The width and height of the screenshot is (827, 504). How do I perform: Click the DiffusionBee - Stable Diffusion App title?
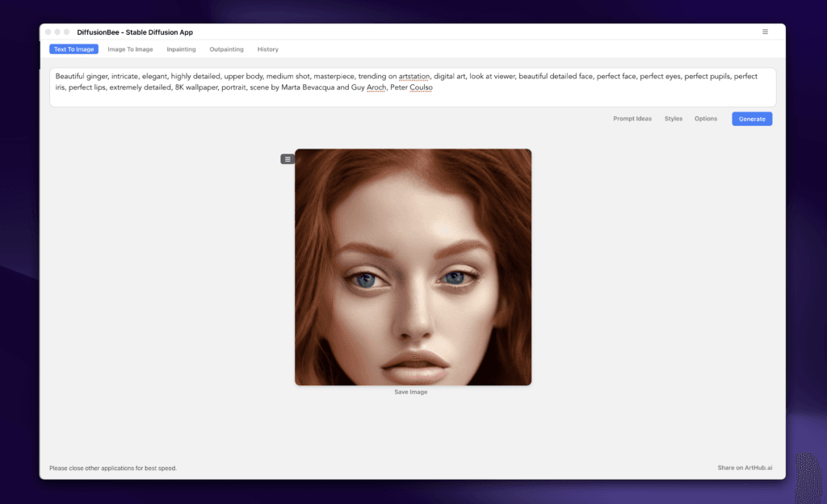(x=135, y=32)
